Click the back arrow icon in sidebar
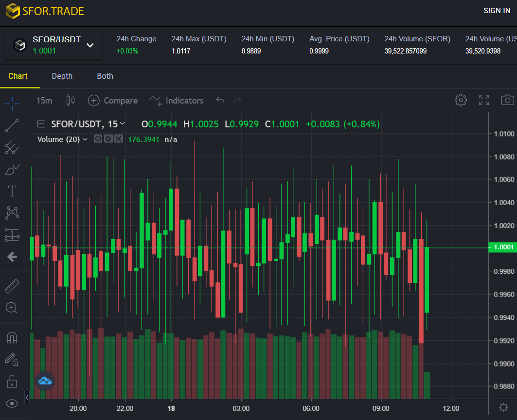 pyautogui.click(x=12, y=257)
